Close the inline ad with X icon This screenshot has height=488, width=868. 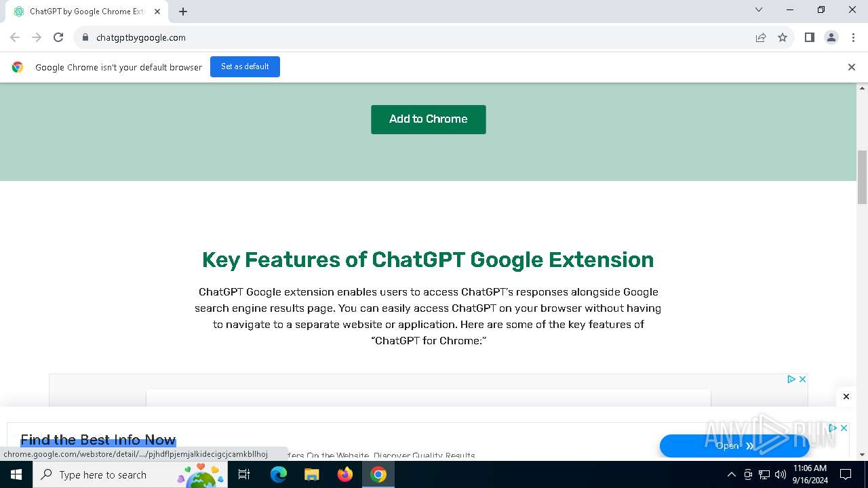pyautogui.click(x=802, y=379)
